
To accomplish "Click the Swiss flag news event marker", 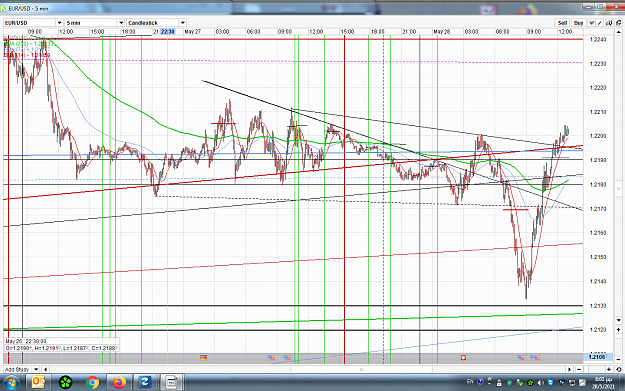I will (x=463, y=358).
